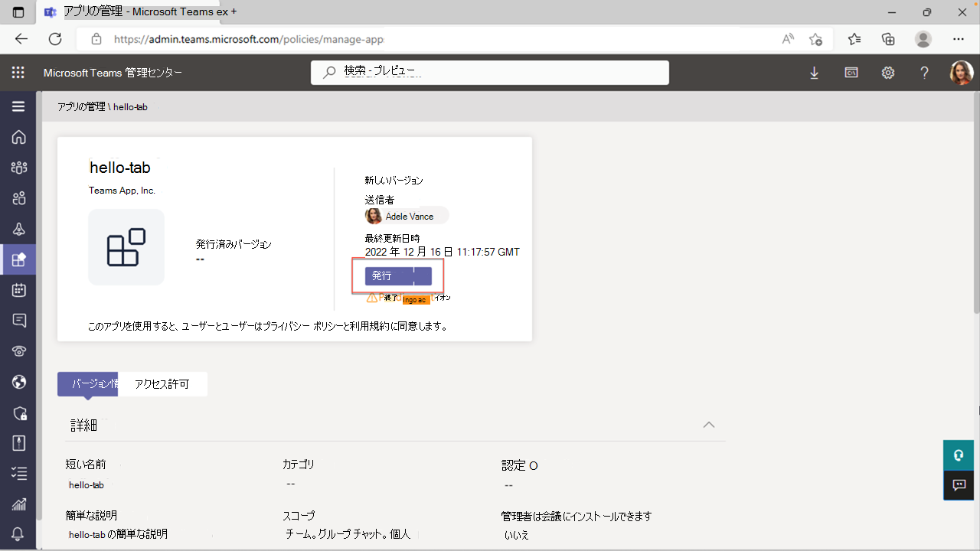Toggle the hamburger navigation menu

(x=18, y=106)
